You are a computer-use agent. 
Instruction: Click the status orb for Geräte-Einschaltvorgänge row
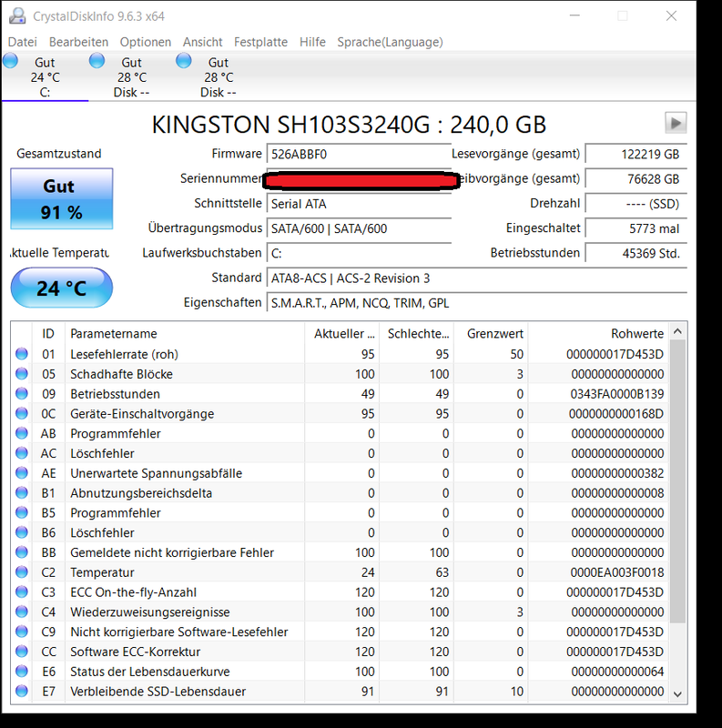pyautogui.click(x=21, y=413)
